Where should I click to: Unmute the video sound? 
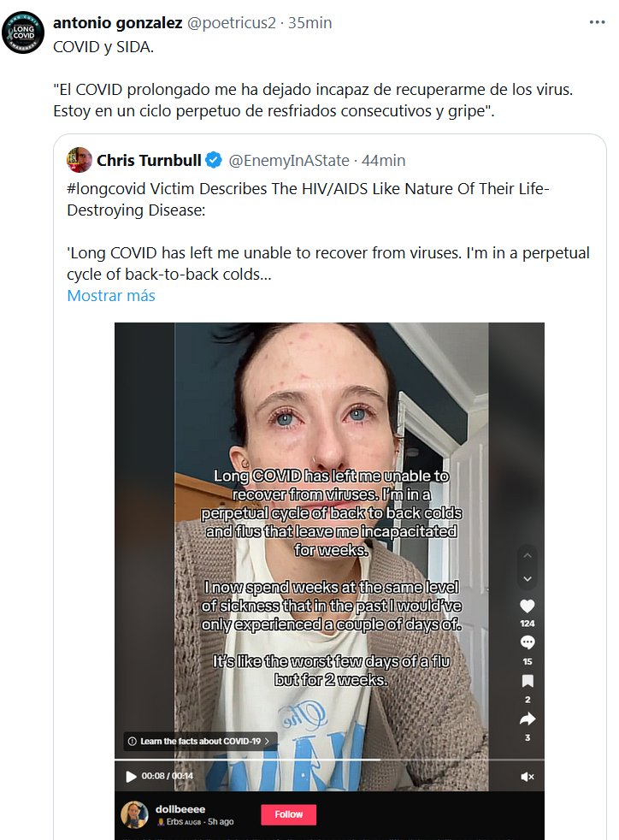click(528, 777)
